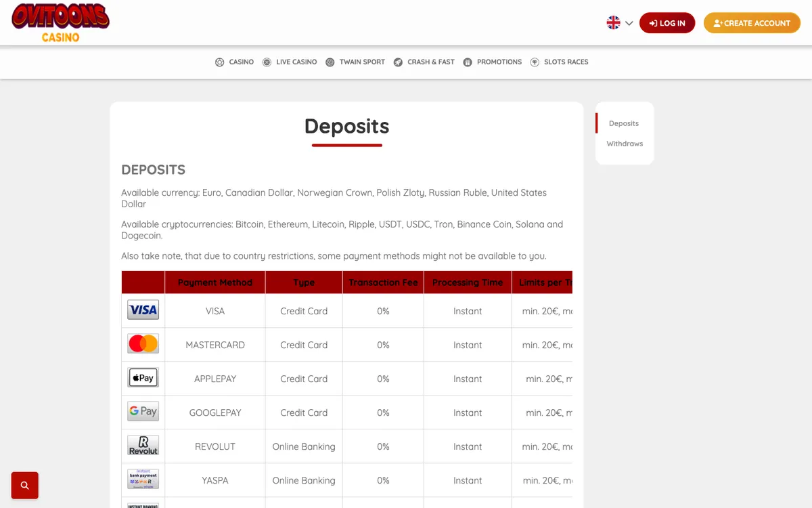Click the Crash & Fast rocket icon
812x508 pixels.
[398, 62]
